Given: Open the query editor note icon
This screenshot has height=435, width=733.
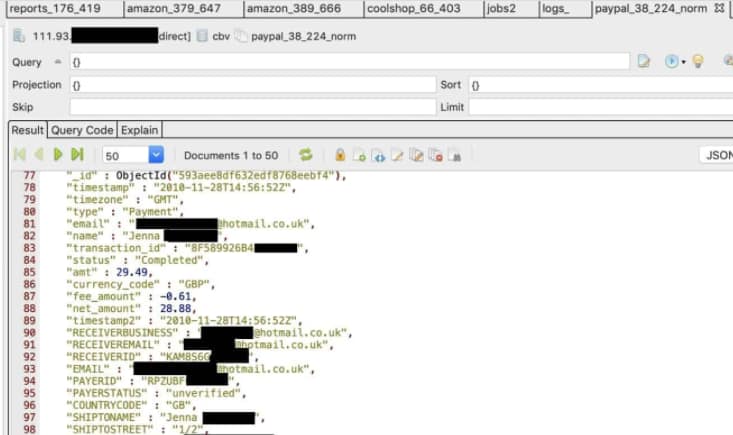Looking at the screenshot, I should pyautogui.click(x=645, y=62).
